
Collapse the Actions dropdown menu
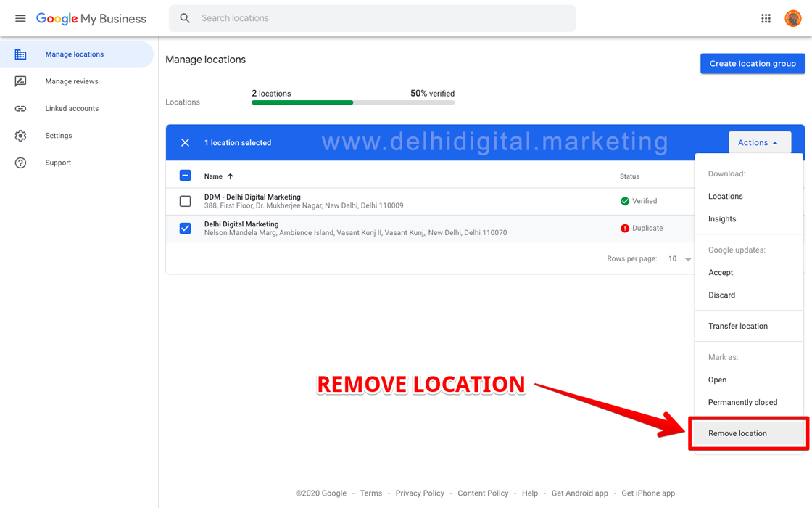760,142
